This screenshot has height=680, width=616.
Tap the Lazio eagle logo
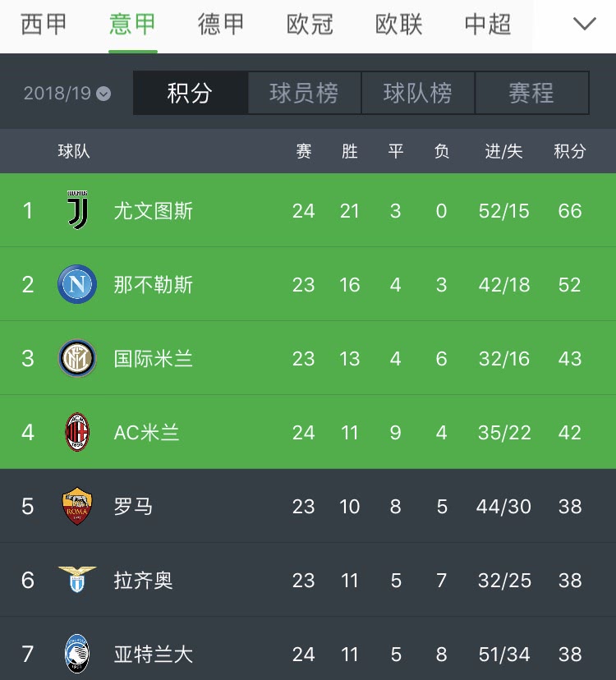click(x=77, y=579)
